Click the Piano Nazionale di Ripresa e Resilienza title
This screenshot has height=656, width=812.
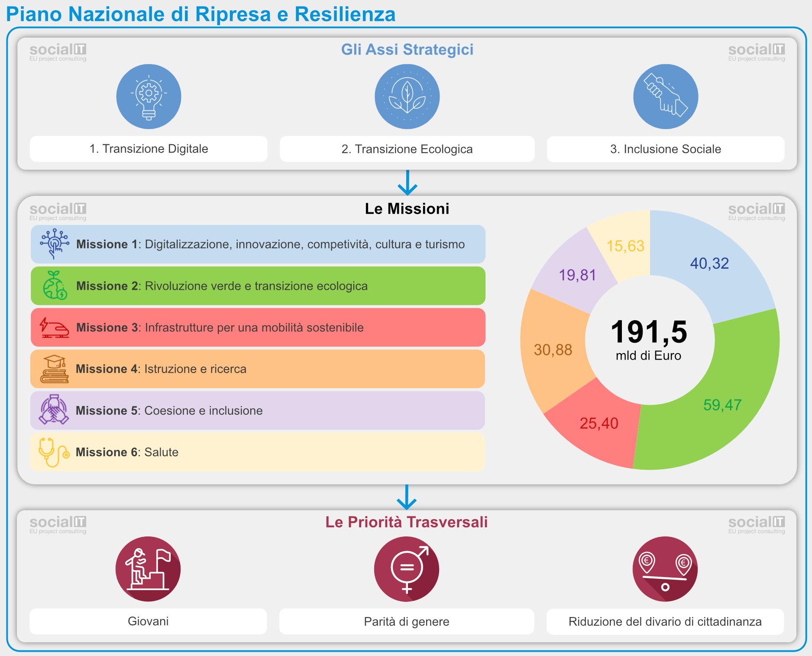coord(201,14)
